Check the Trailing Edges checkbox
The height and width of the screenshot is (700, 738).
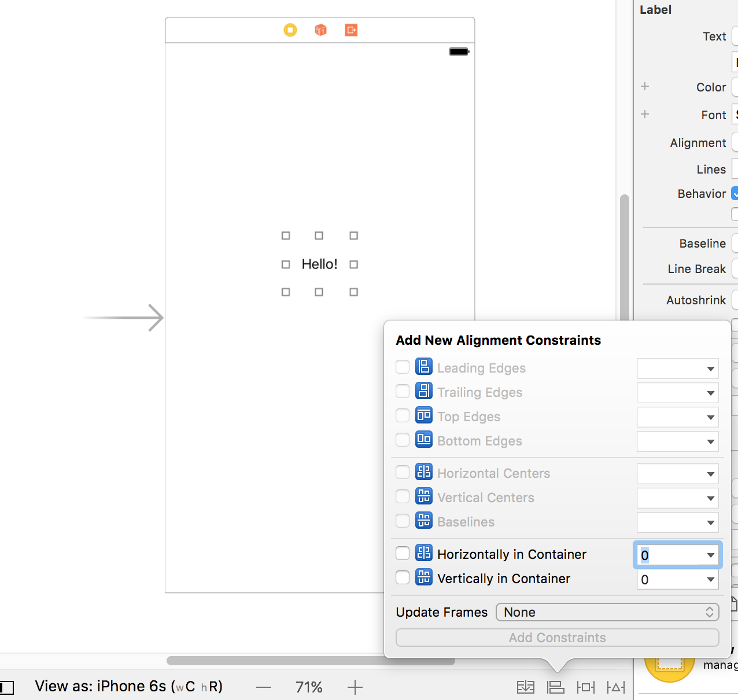403,391
